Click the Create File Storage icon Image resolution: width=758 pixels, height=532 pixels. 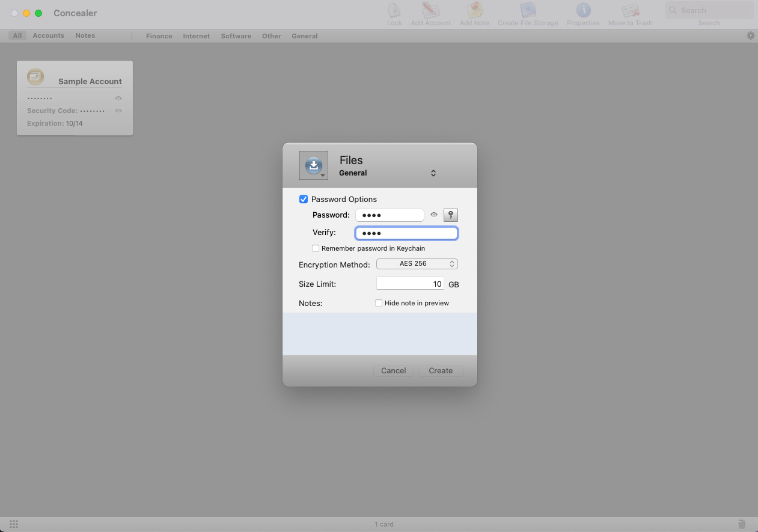coord(528,11)
